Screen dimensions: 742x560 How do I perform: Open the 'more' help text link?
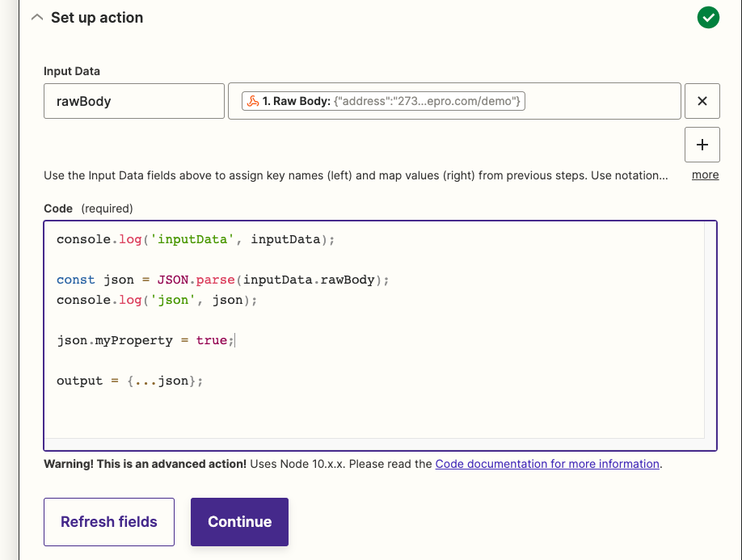pyautogui.click(x=705, y=175)
